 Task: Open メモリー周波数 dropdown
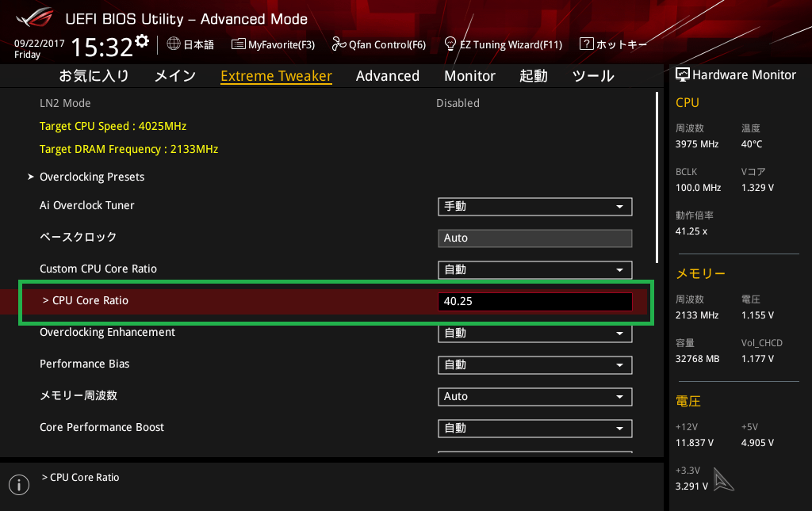(535, 397)
